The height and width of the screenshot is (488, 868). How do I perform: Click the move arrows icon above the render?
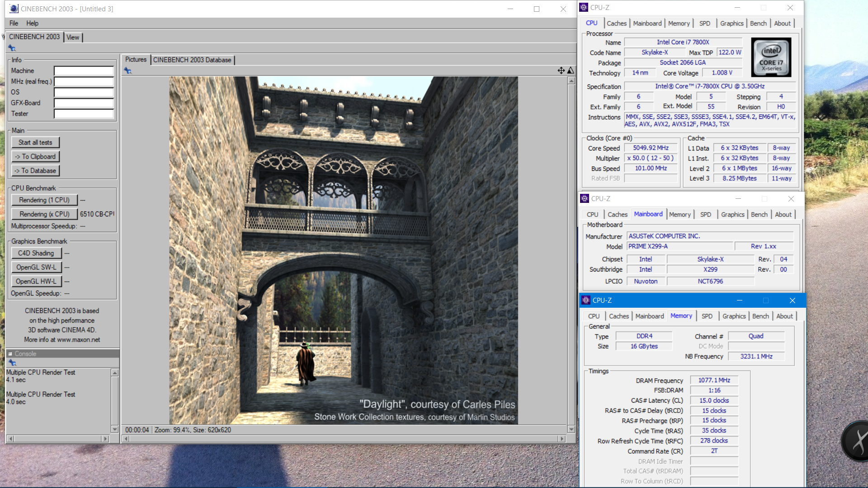pyautogui.click(x=561, y=70)
